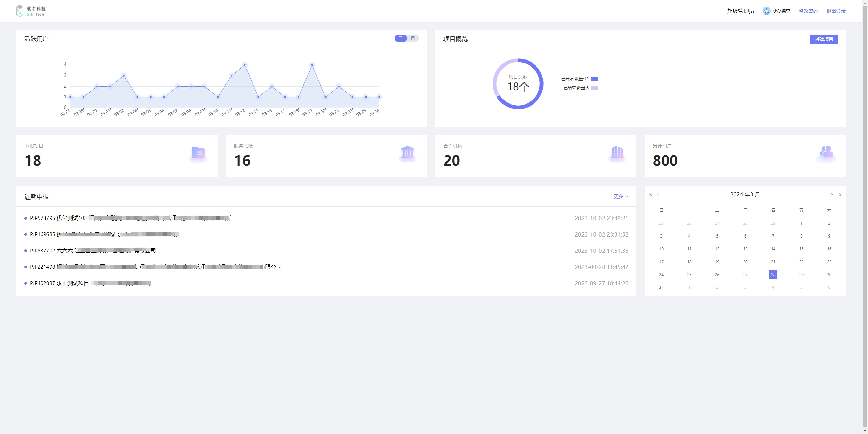Toggle 已开始 数量:12 legend swatch
This screenshot has height=434, width=868.
(594, 79)
